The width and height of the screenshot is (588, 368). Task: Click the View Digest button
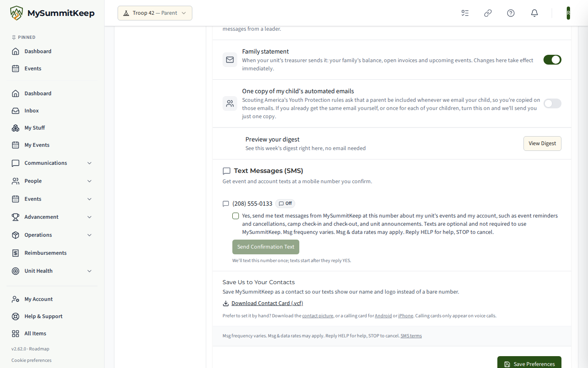pyautogui.click(x=542, y=144)
